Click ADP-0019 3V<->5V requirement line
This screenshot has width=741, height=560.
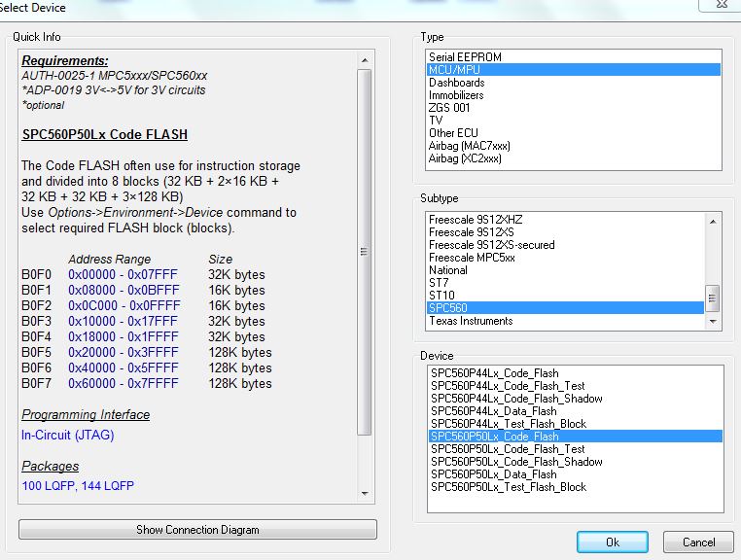(114, 90)
